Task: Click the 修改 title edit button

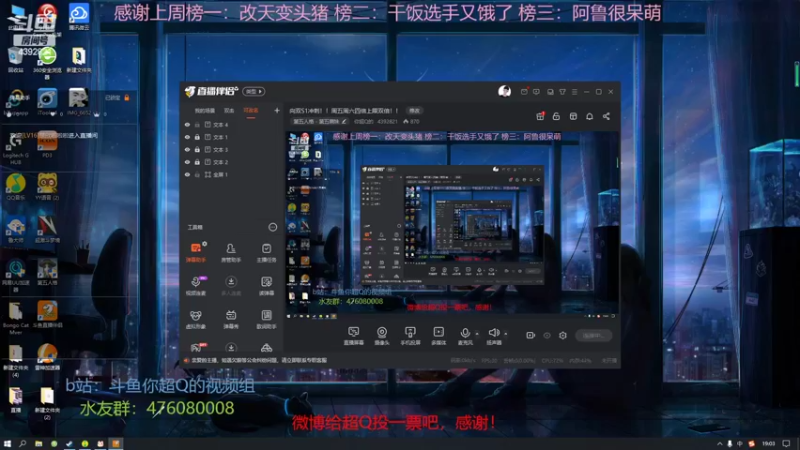Action: click(414, 111)
